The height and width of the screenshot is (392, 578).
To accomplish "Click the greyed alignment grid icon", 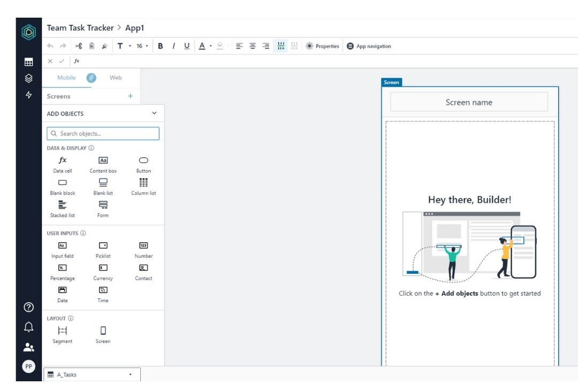I will [x=294, y=46].
